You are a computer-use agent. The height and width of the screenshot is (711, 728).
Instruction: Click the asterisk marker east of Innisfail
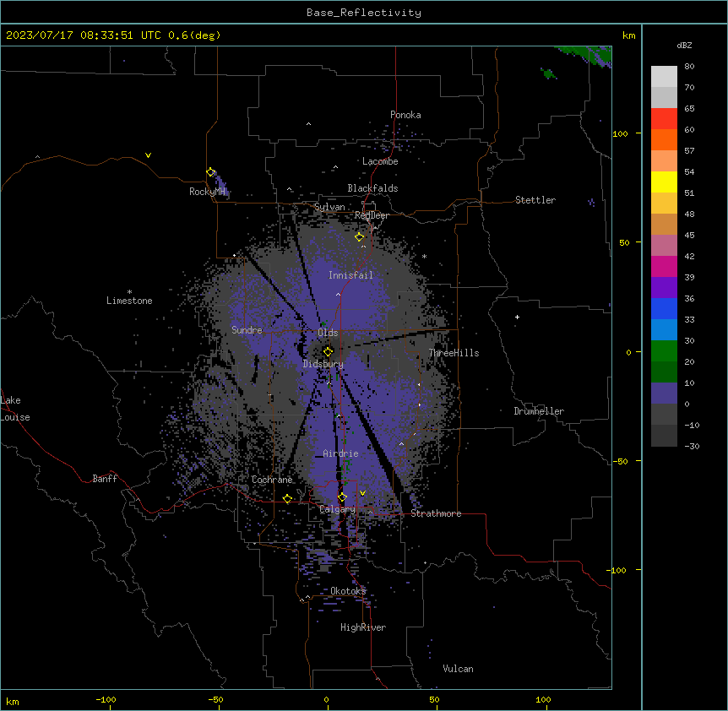[x=424, y=256]
